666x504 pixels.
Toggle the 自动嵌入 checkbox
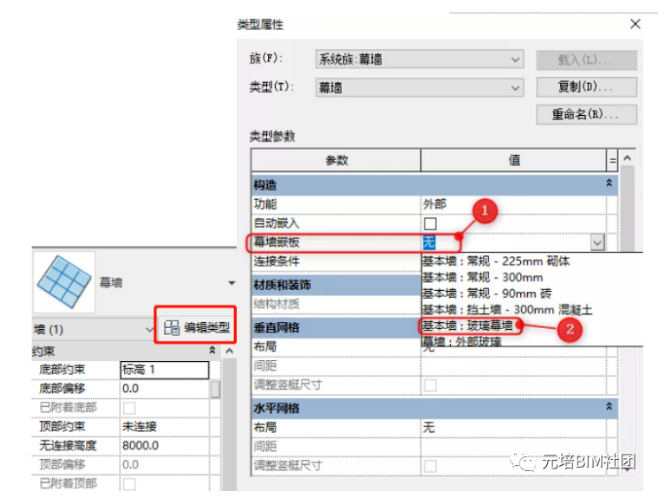[430, 223]
